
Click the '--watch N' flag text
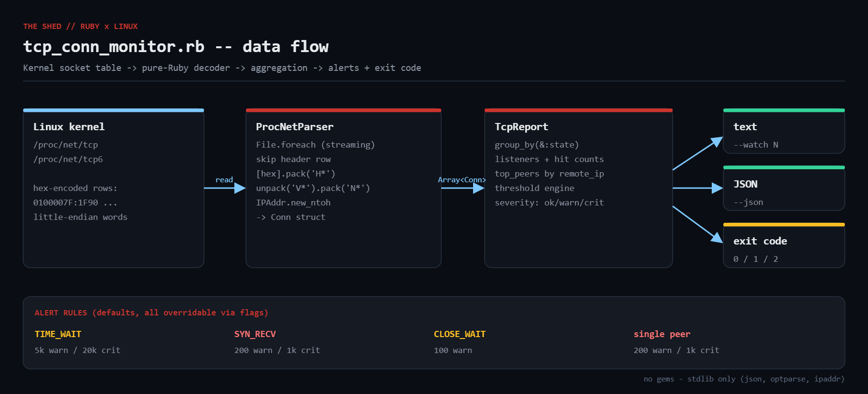pos(756,145)
